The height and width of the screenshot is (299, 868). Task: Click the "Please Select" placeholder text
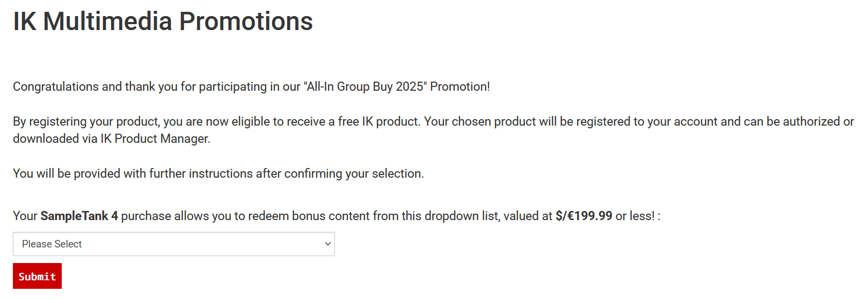[52, 244]
